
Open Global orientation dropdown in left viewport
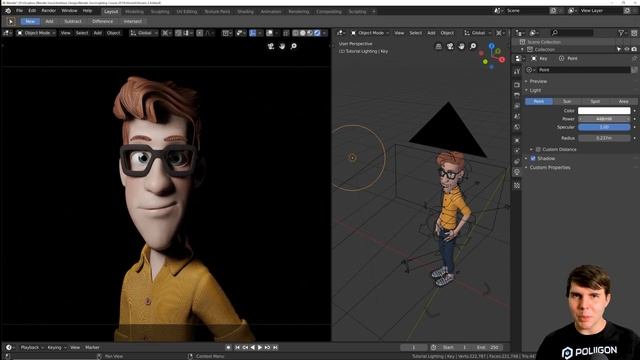coord(143,33)
